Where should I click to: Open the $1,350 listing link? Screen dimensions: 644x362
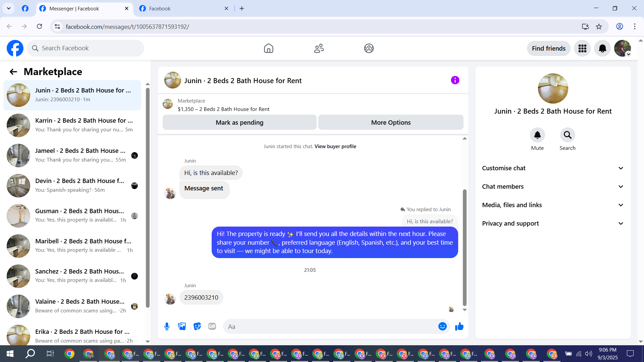point(223,109)
